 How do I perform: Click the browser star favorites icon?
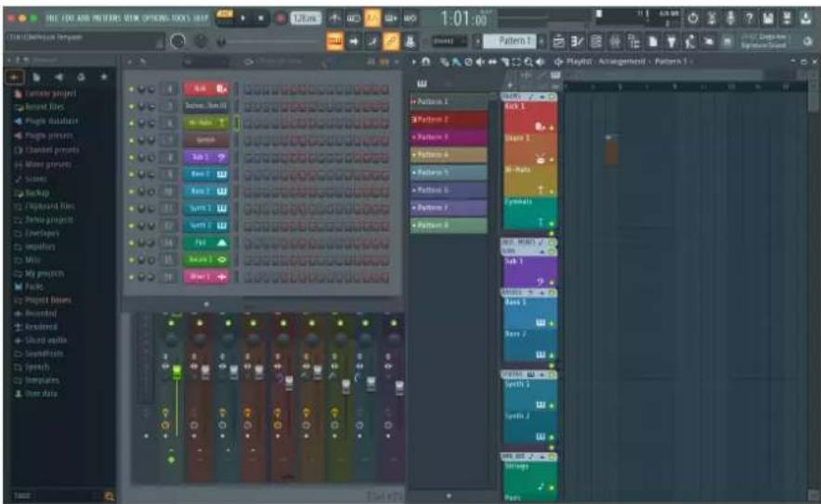(104, 77)
